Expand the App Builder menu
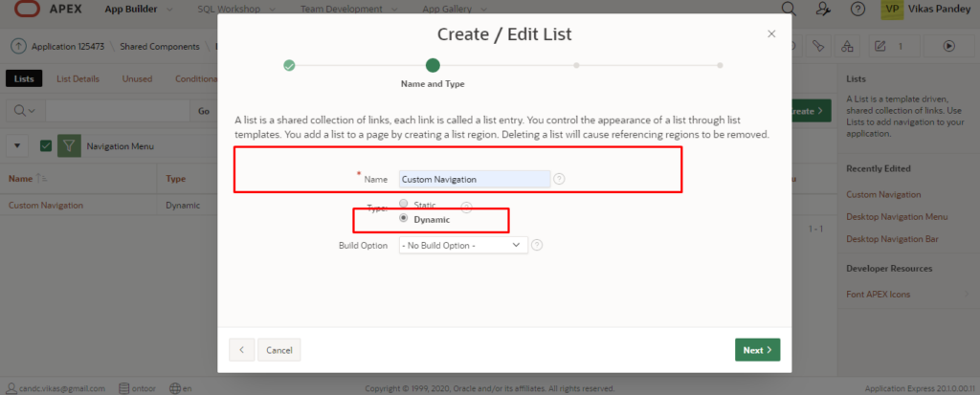The height and width of the screenshot is (395, 980). pyautogui.click(x=139, y=10)
